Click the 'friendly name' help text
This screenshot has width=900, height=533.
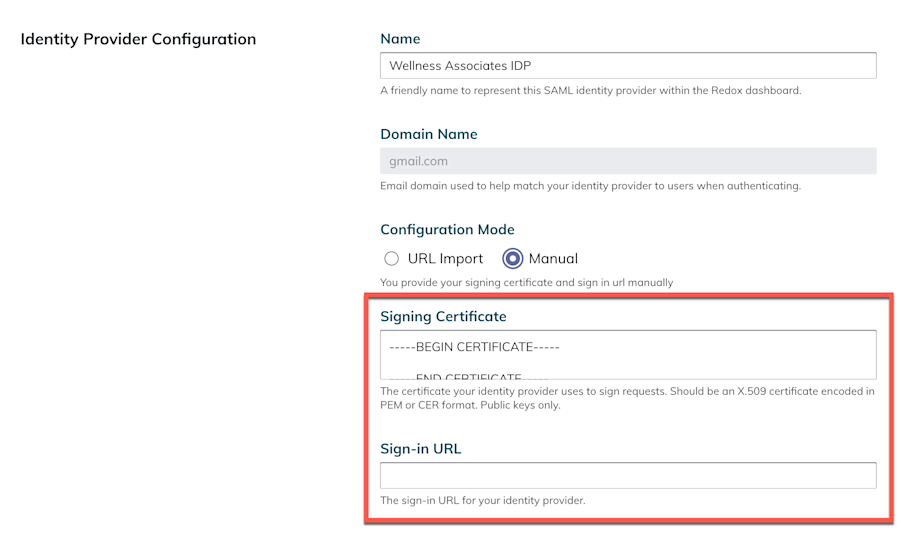pyautogui.click(x=591, y=91)
